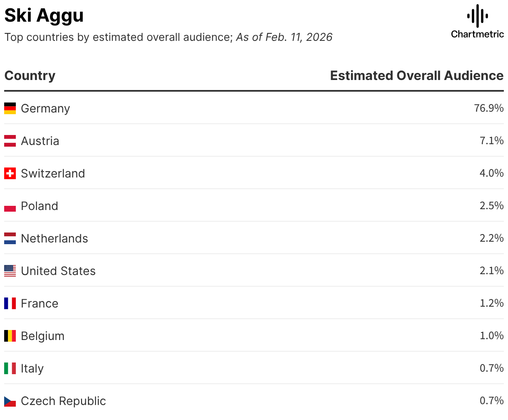Click the Poland flag icon
508x420 pixels.
point(10,206)
